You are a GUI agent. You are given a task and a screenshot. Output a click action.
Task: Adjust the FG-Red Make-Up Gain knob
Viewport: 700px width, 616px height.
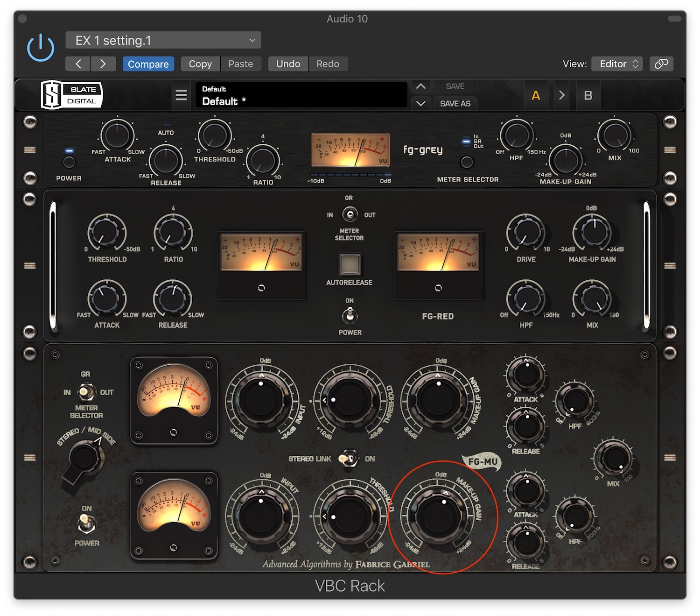pos(592,232)
